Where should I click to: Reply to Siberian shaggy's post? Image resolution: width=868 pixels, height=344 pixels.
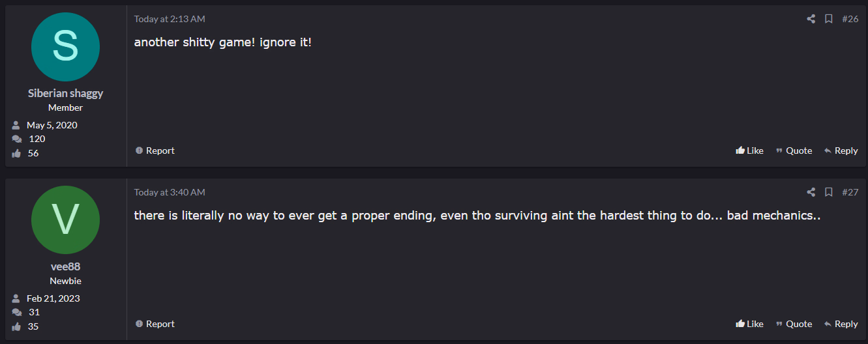click(x=841, y=150)
